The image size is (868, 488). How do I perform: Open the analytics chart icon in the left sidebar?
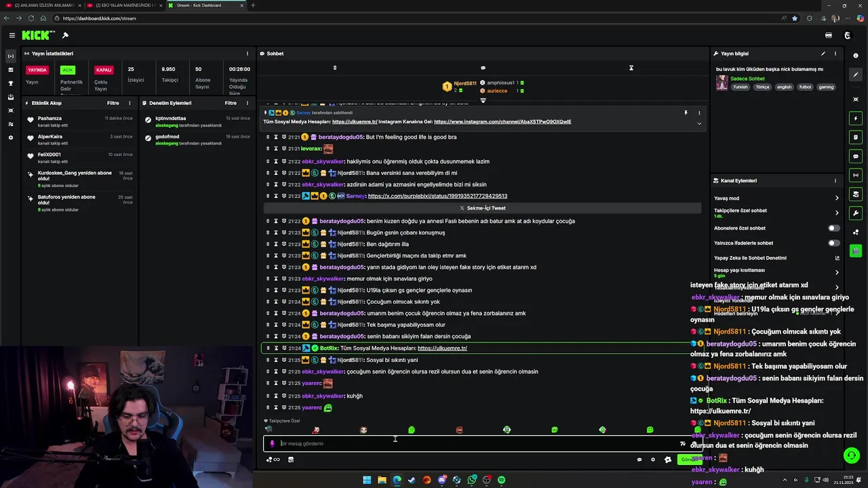pyautogui.click(x=10, y=70)
